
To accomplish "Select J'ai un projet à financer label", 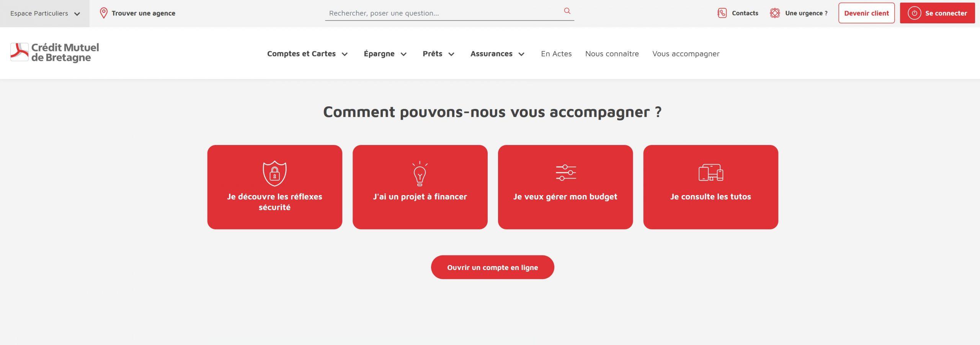I will pyautogui.click(x=420, y=197).
